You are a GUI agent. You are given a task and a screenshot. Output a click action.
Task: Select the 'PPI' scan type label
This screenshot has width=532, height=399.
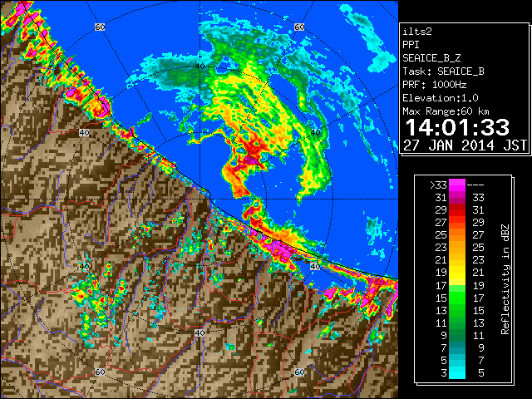(411, 45)
